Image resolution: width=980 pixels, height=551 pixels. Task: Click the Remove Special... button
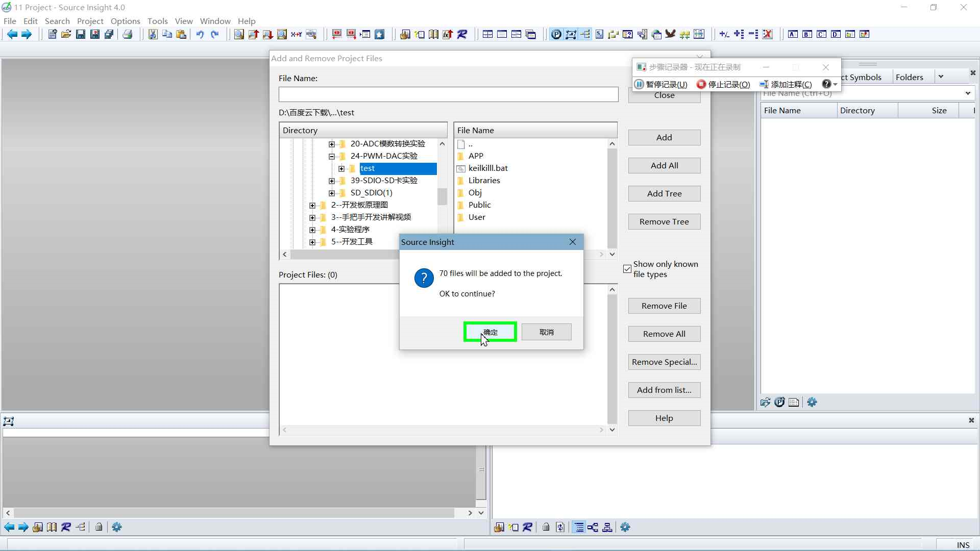[x=664, y=362]
